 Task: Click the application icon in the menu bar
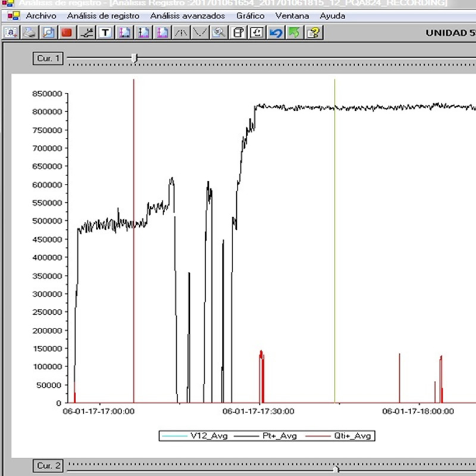point(13,15)
